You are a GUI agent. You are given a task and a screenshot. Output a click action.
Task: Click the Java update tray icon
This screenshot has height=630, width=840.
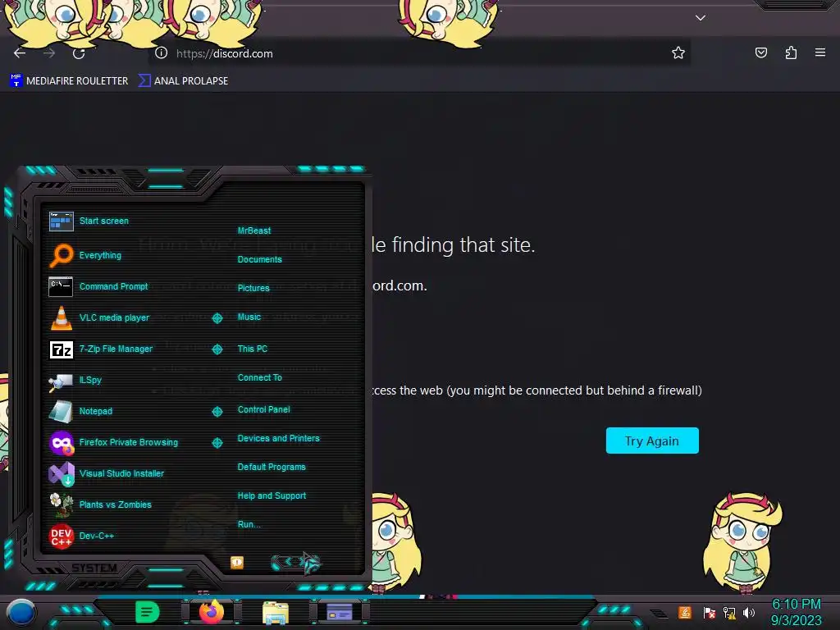[x=685, y=612]
